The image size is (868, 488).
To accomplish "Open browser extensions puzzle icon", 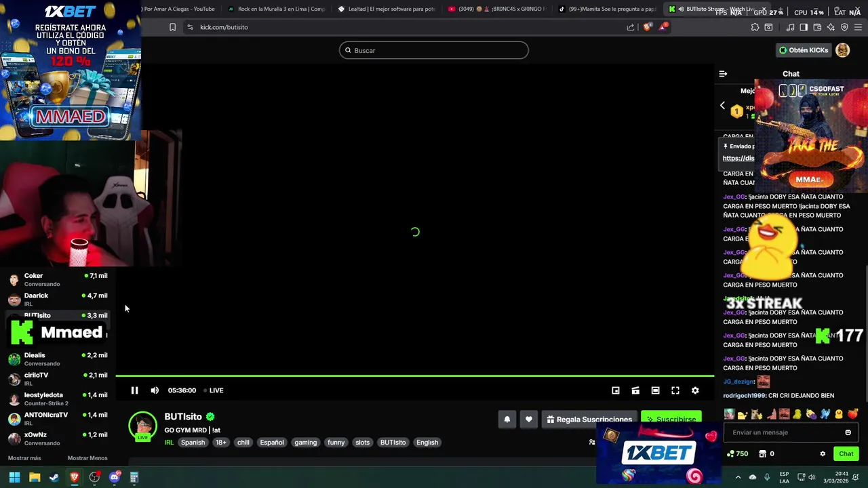I will click(x=755, y=27).
